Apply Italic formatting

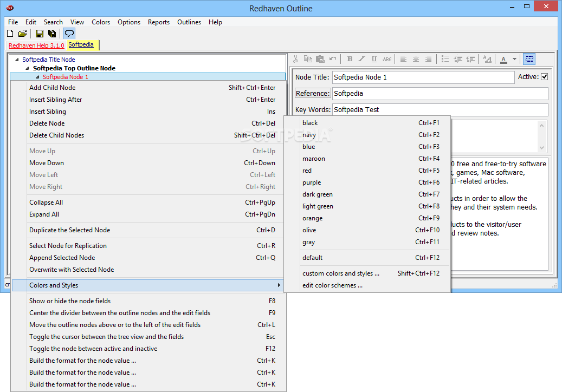362,59
